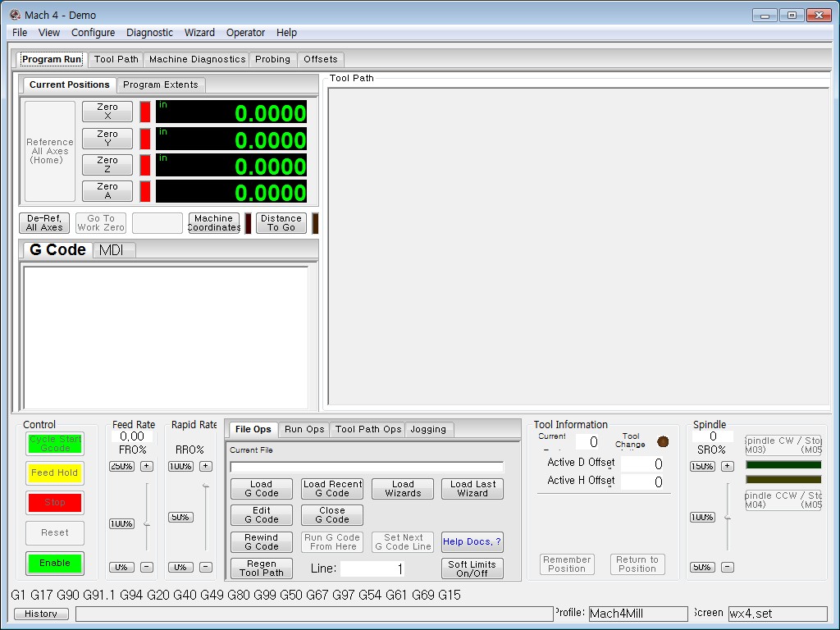Click the Edit G Code button

click(262, 515)
